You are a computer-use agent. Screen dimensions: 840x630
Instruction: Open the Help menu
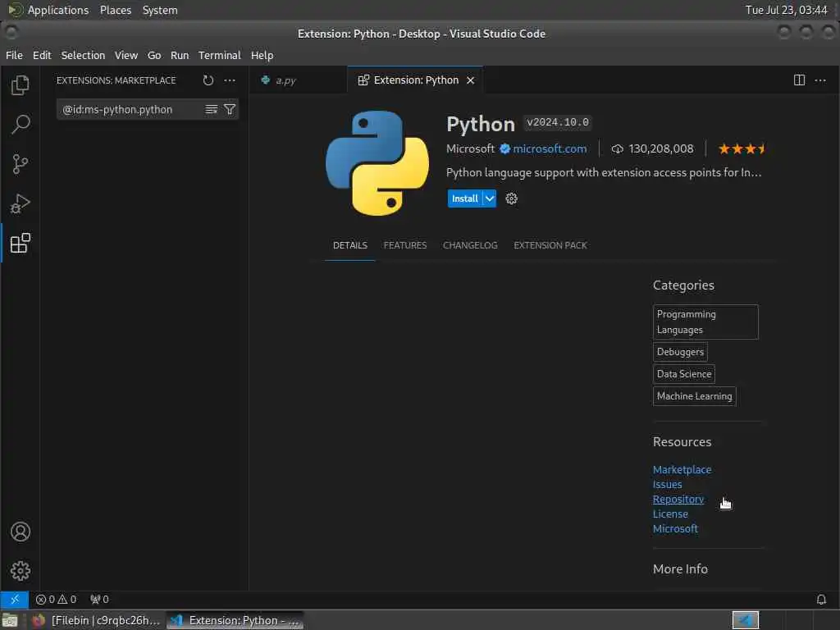pos(262,55)
